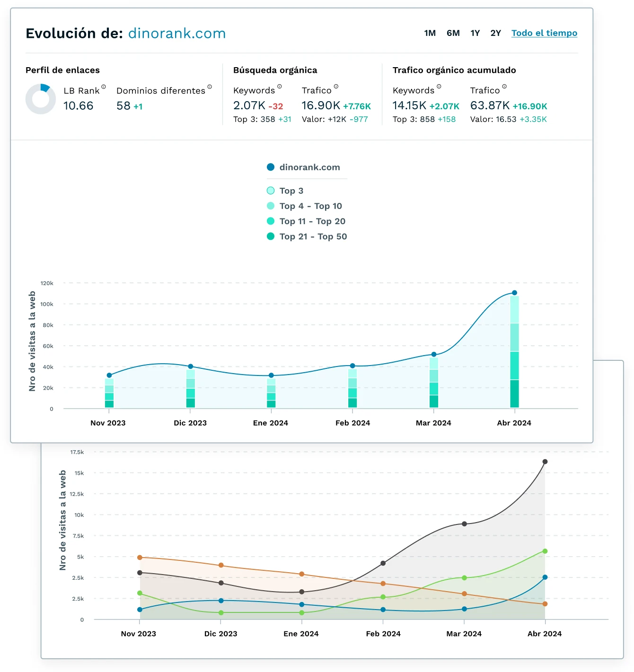Toggle the dinorank.com series in the chart legend
Viewport: 634px width, 672px height.
[303, 167]
